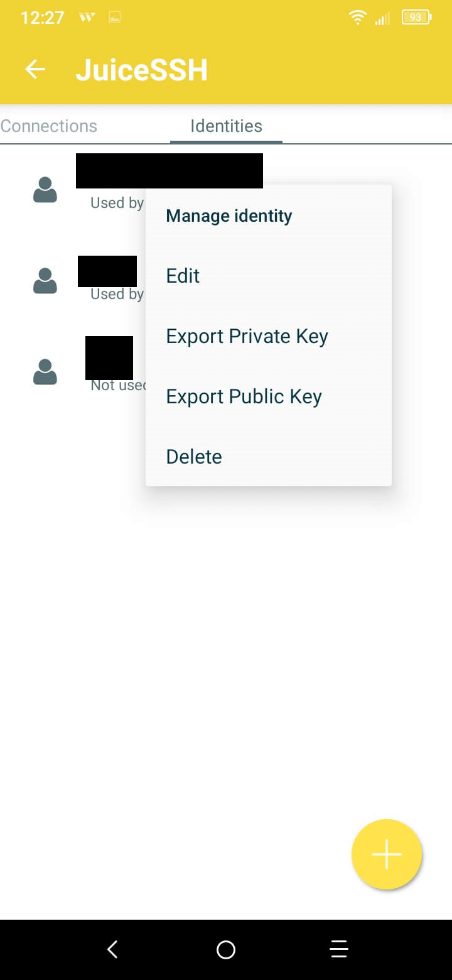Tap the Android back navigation button

[x=113, y=949]
